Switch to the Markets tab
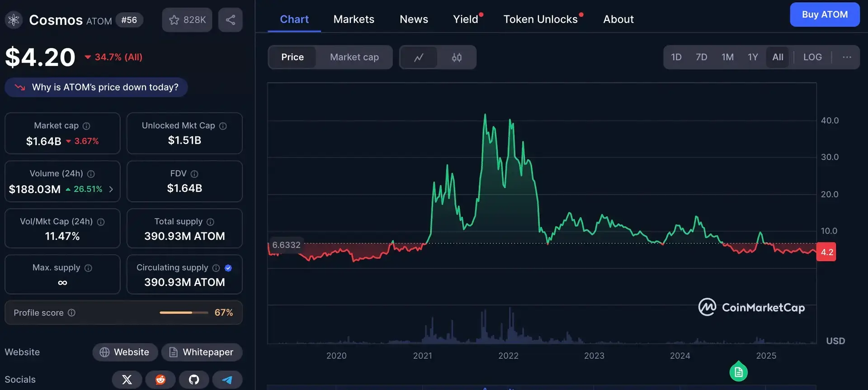The width and height of the screenshot is (868, 390). (354, 19)
